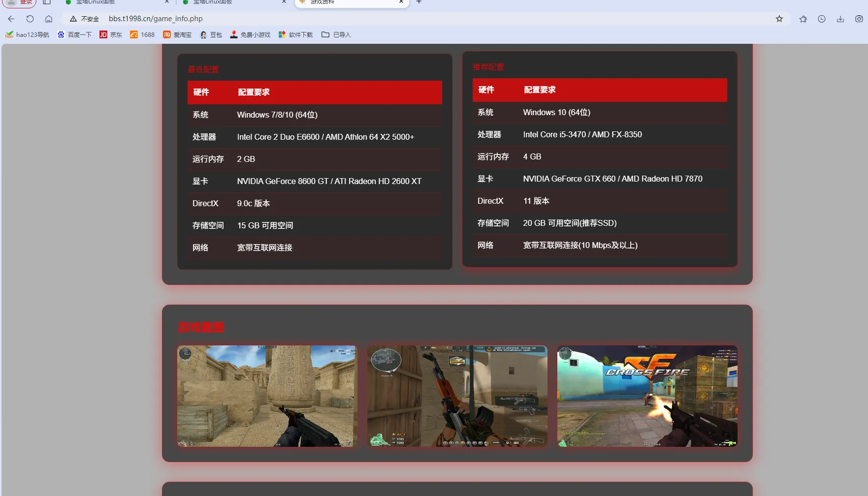The width and height of the screenshot is (868, 496).
Task: Toggle the vertical tabs sidebar icon
Action: click(47, 2)
